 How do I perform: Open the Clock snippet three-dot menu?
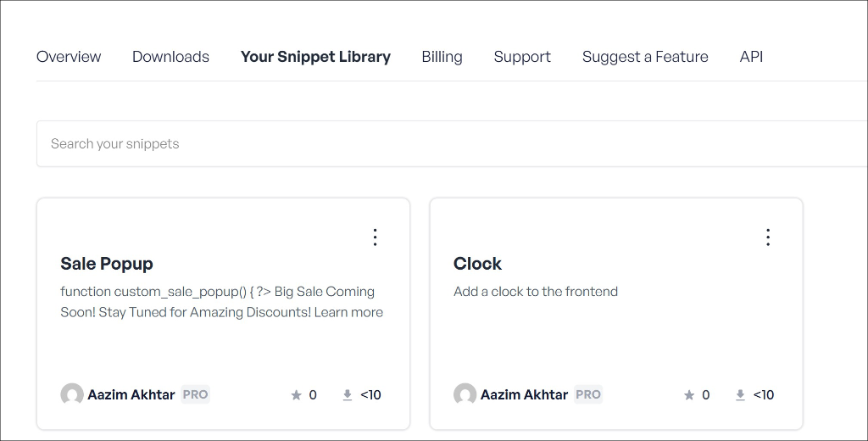tap(768, 237)
